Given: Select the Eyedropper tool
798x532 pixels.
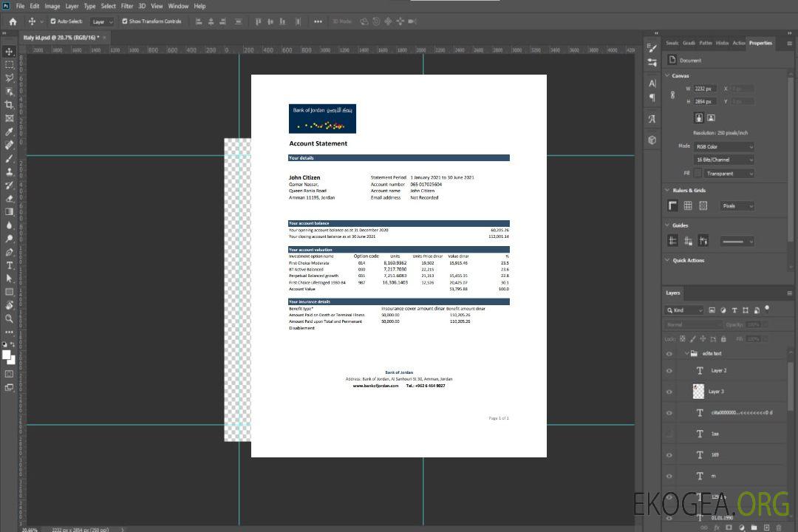Looking at the screenshot, I should tap(9, 132).
